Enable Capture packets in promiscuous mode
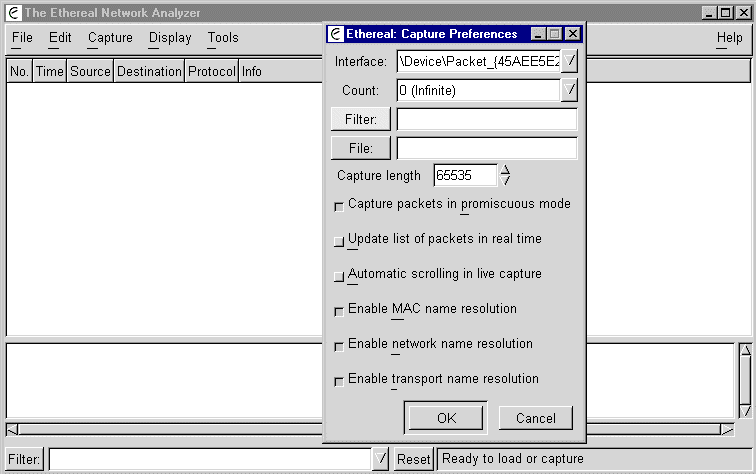Image resolution: width=756 pixels, height=474 pixels. [339, 207]
